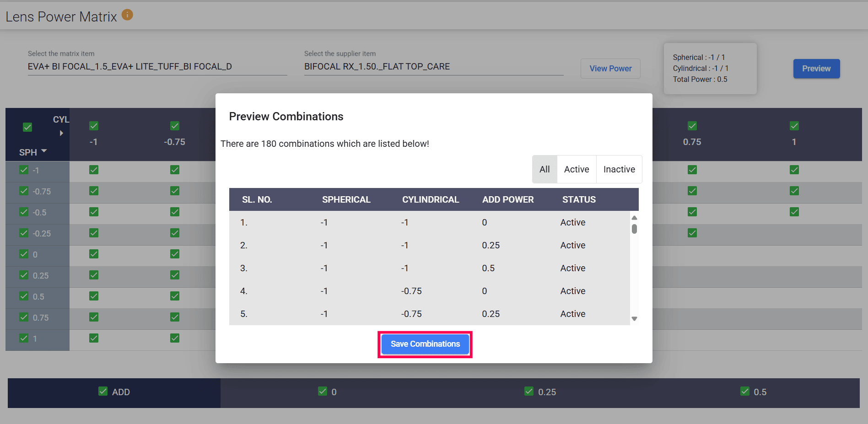This screenshot has height=424, width=868.
Task: Click the Save Combinations button
Action: tap(425, 344)
